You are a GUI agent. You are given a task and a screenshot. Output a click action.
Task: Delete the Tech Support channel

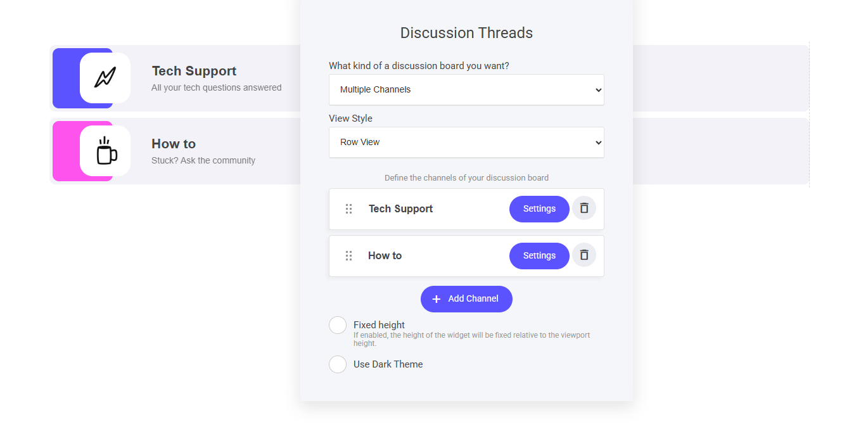click(584, 208)
